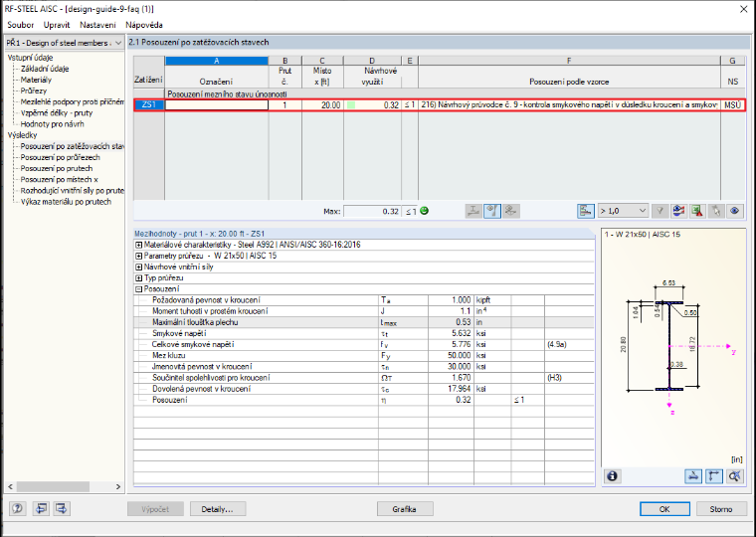This screenshot has width=756, height=537.
Task: Expand Materiálové charakteristiky section
Action: 139,245
